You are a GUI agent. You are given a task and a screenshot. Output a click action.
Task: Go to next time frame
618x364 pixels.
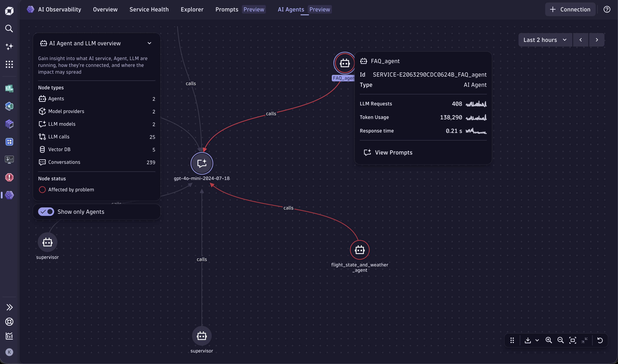click(597, 40)
